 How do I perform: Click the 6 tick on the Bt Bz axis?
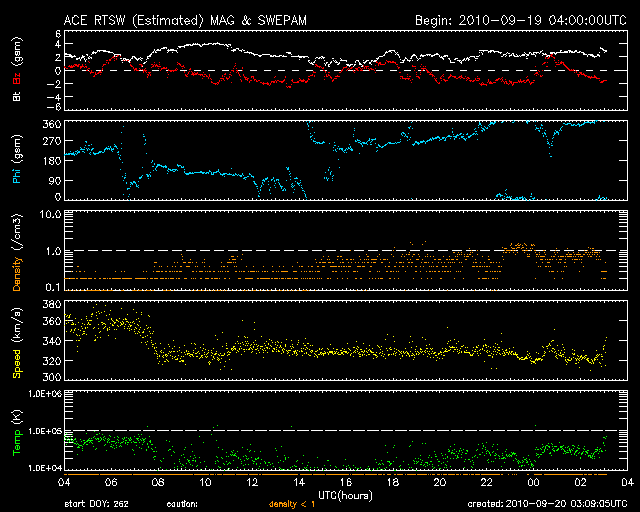pos(58,34)
